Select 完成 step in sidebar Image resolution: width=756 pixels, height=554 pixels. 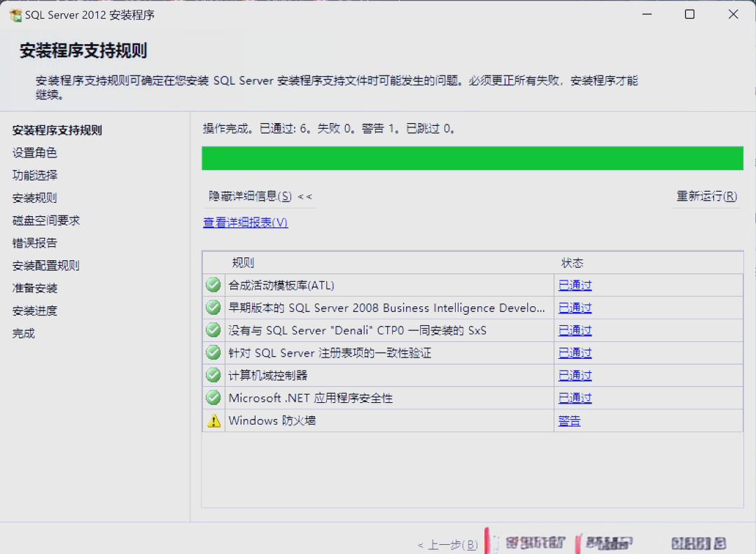[x=24, y=334]
